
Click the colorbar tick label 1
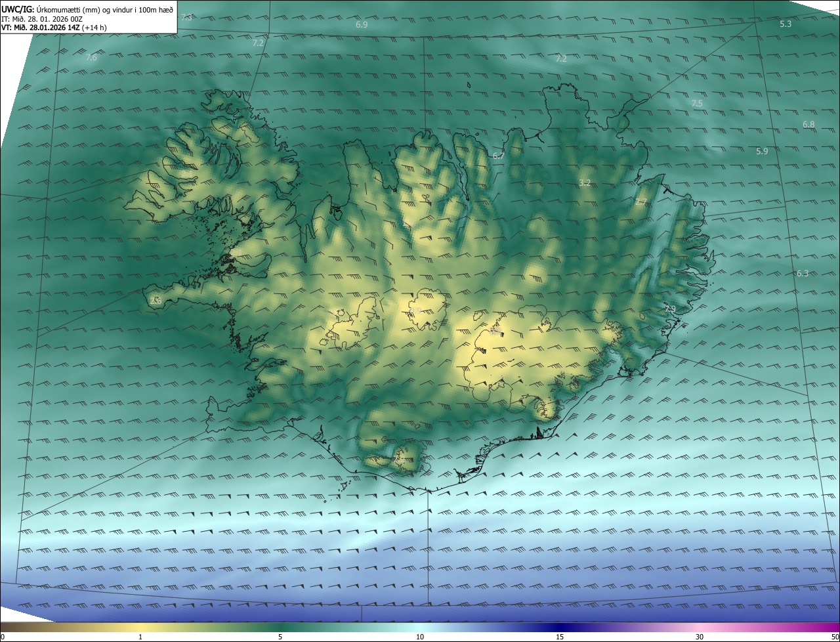click(140, 637)
